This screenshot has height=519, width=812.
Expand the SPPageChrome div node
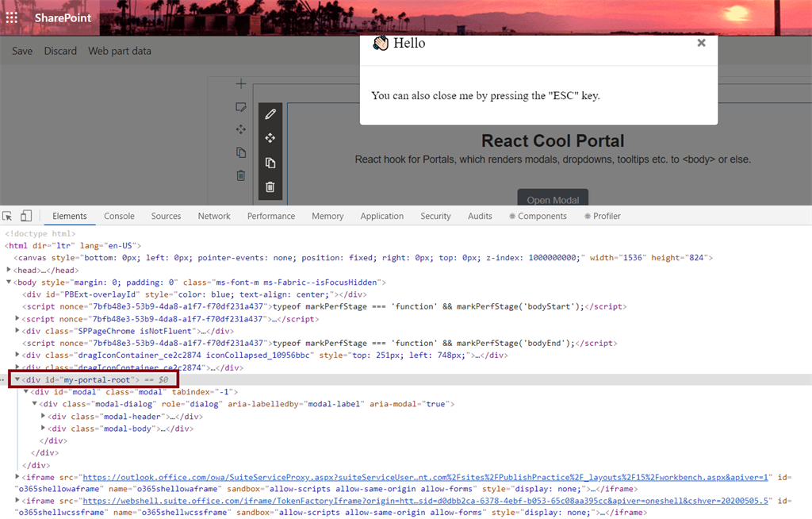coord(17,330)
